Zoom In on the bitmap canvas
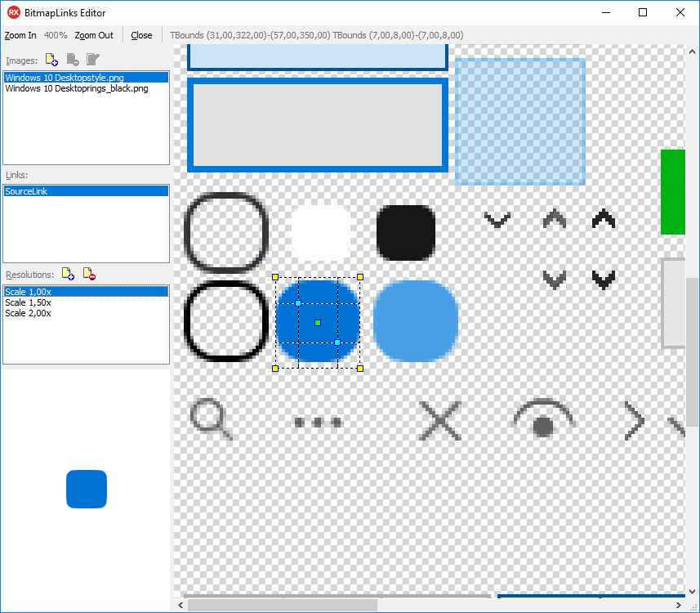This screenshot has height=613, width=700. tap(20, 35)
